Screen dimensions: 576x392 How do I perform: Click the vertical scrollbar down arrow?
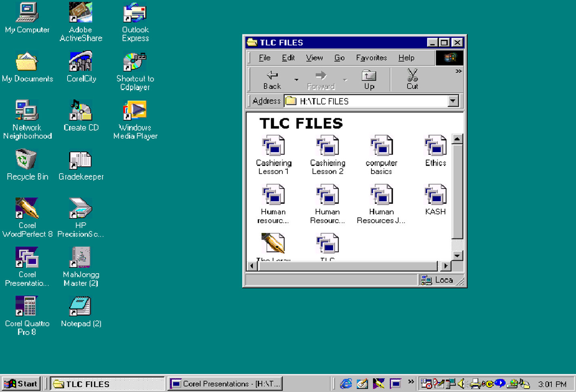[x=457, y=256]
